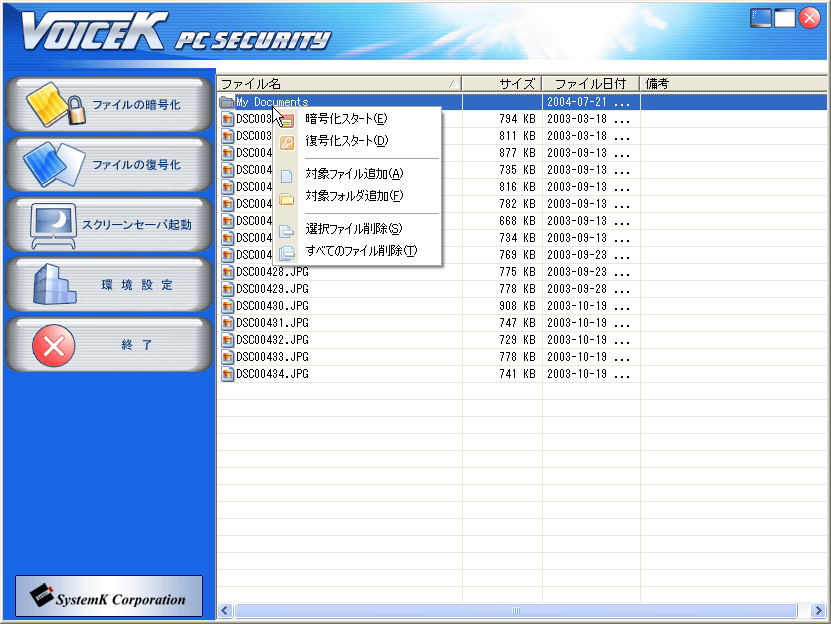The width and height of the screenshot is (831, 624).
Task: Click the JPG icon of DSC00430.JPG
Action: click(x=227, y=306)
